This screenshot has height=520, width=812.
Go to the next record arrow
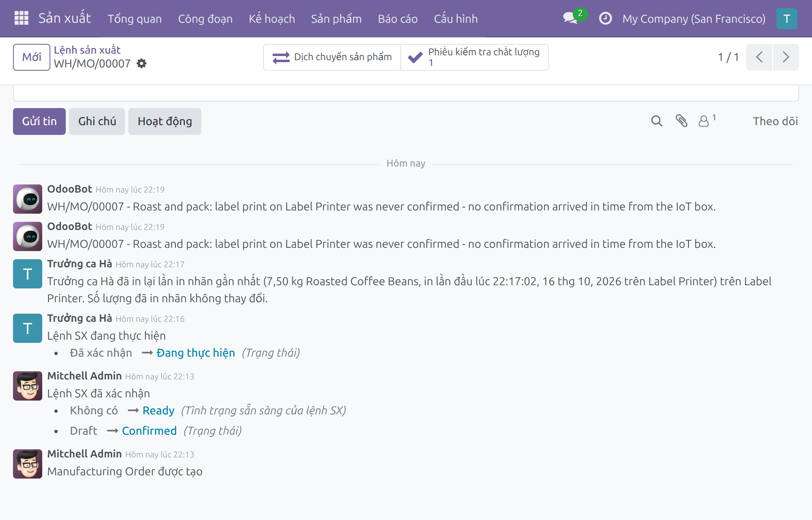click(786, 57)
